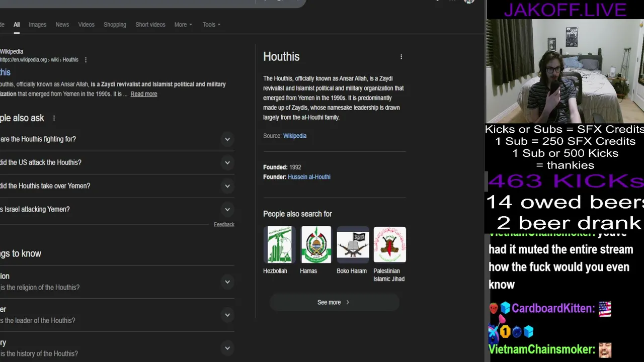Click CardboardKitten username in chat overlay
This screenshot has height=362, width=644.
pos(552,309)
